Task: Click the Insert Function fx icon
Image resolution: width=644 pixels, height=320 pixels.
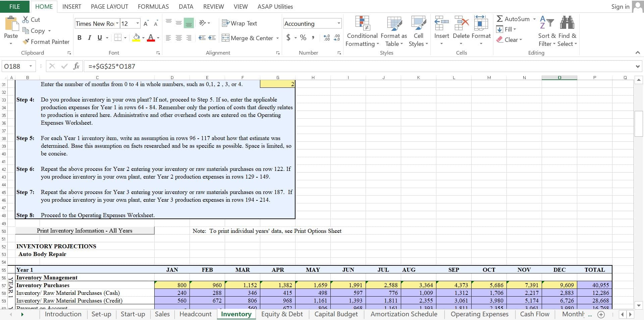Action: [x=76, y=66]
